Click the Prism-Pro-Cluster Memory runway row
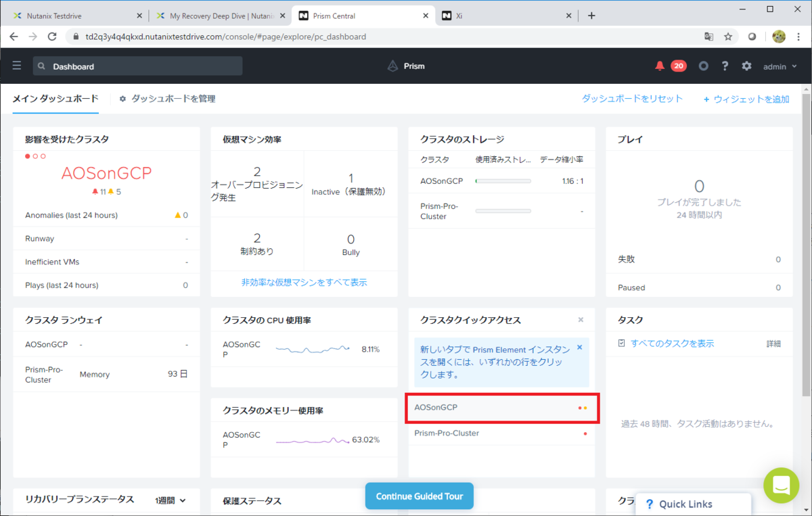The width and height of the screenshot is (812, 516). point(106,375)
